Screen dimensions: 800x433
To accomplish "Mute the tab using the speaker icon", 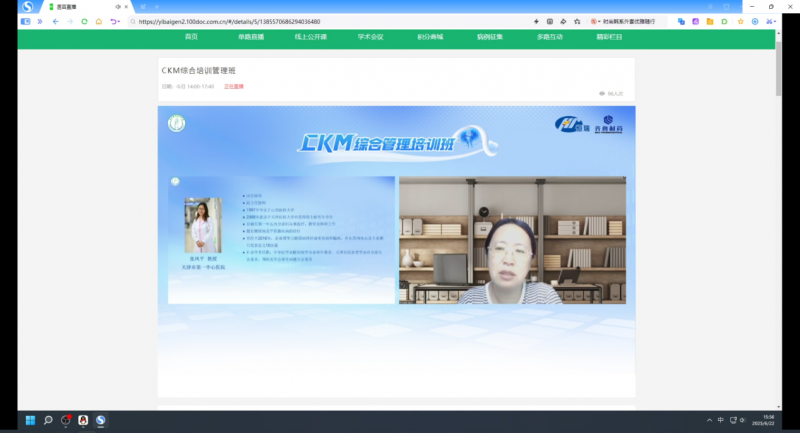I will pyautogui.click(x=119, y=7).
